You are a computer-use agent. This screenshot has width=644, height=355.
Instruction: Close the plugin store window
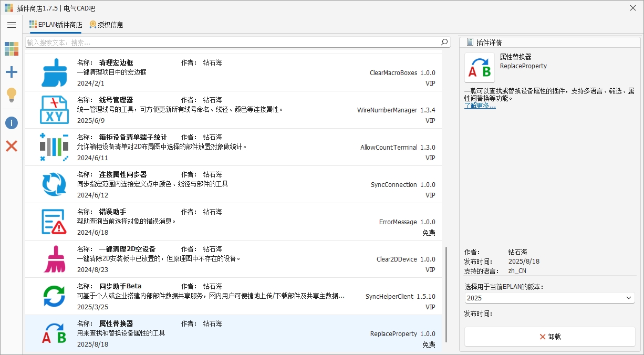tap(633, 8)
